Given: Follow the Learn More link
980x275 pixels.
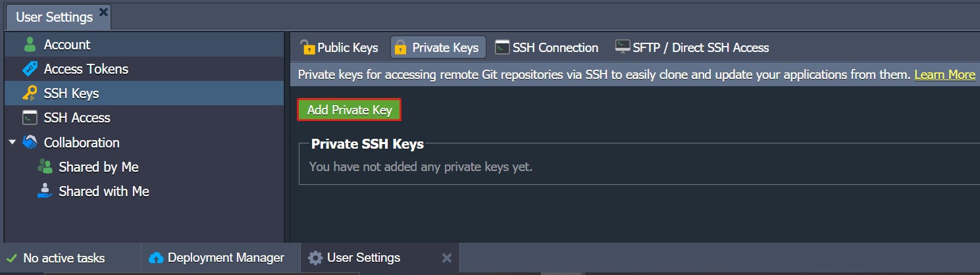Looking at the screenshot, I should point(944,75).
